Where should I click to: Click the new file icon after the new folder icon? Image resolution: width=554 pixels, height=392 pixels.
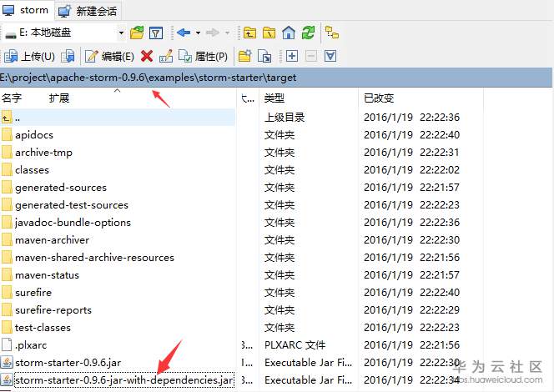pos(264,56)
